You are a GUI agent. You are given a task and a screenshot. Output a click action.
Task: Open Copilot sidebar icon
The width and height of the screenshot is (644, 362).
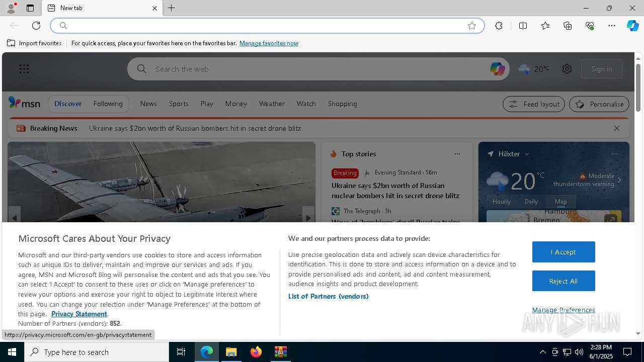632,26
